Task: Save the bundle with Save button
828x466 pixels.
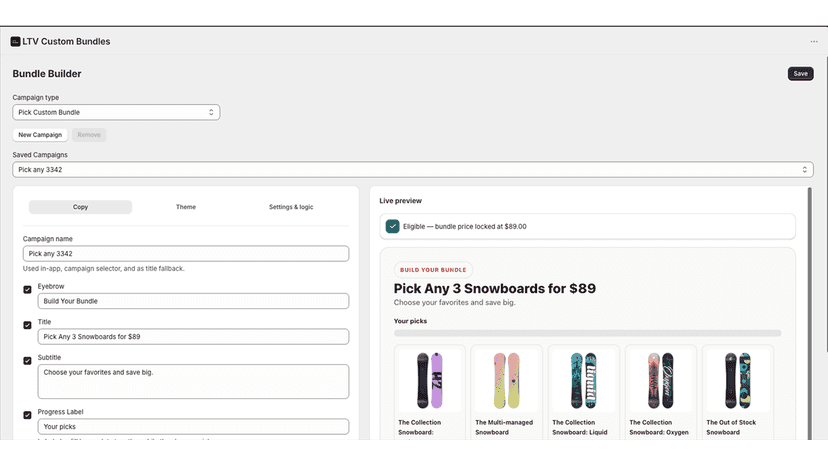Action: [801, 74]
